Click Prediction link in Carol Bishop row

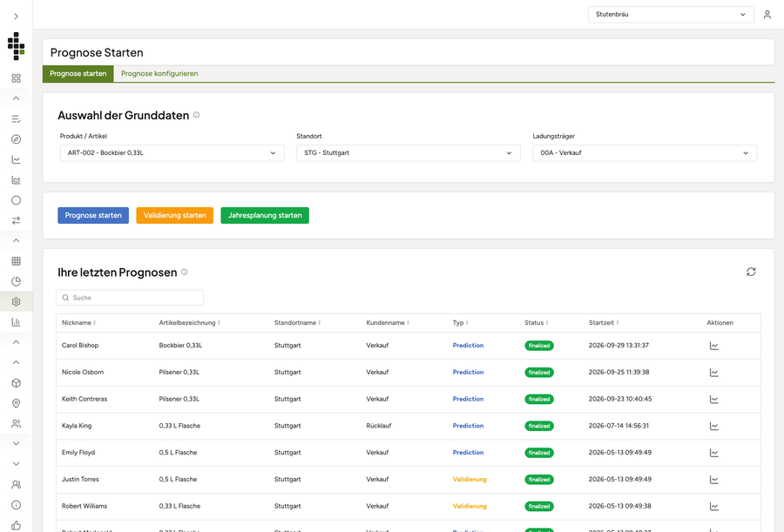tap(468, 346)
